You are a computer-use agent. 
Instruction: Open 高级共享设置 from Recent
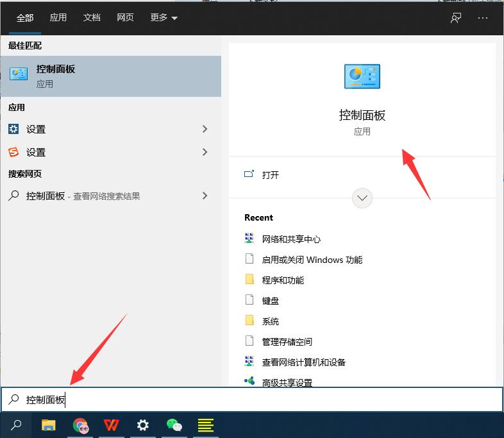(x=287, y=382)
